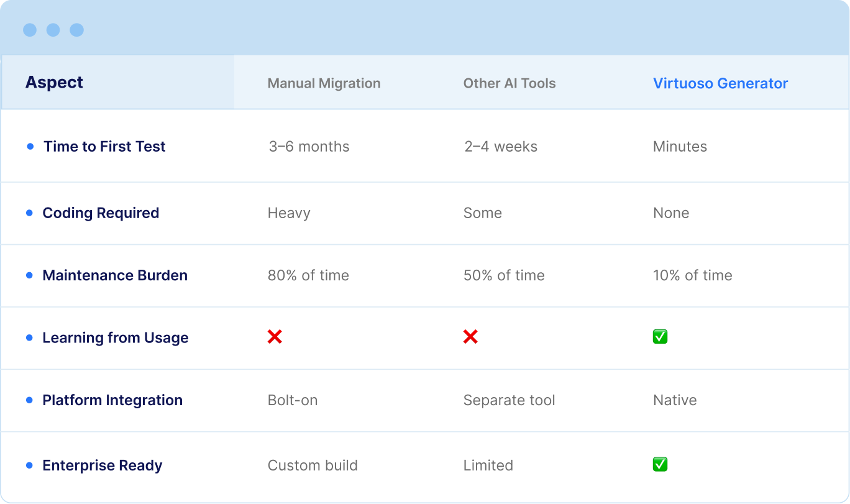The image size is (850, 504).
Task: Click the Coding Required row label
Action: (101, 213)
